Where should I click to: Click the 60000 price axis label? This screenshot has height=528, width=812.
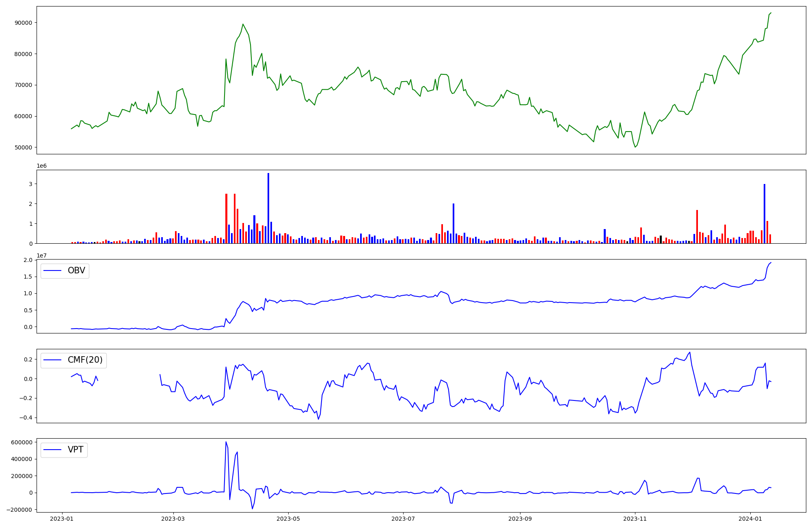[x=23, y=116]
